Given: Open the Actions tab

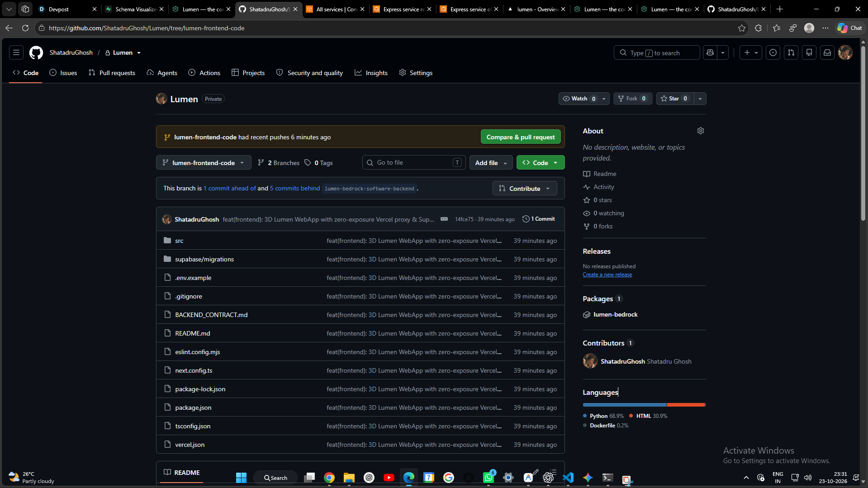Looking at the screenshot, I should pos(204,73).
